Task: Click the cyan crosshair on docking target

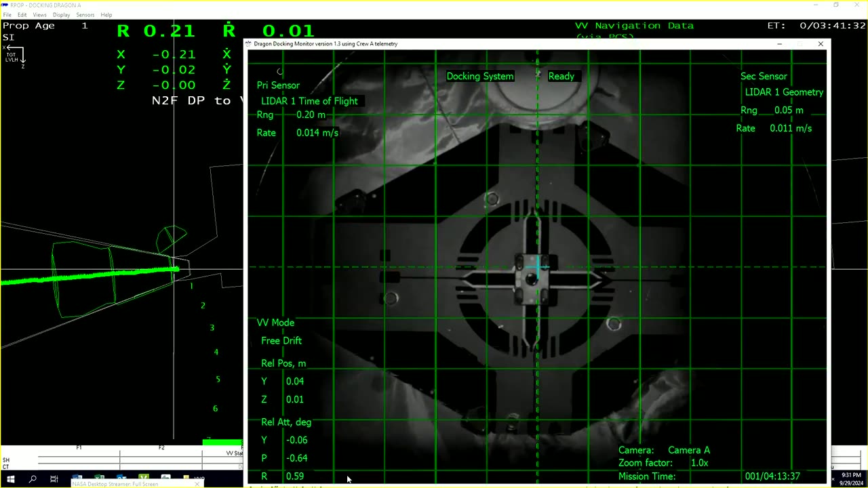Action: point(538,266)
